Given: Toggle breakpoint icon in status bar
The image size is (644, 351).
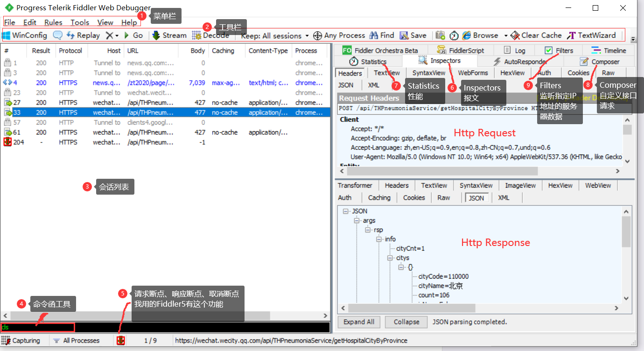Looking at the screenshot, I should (x=120, y=341).
